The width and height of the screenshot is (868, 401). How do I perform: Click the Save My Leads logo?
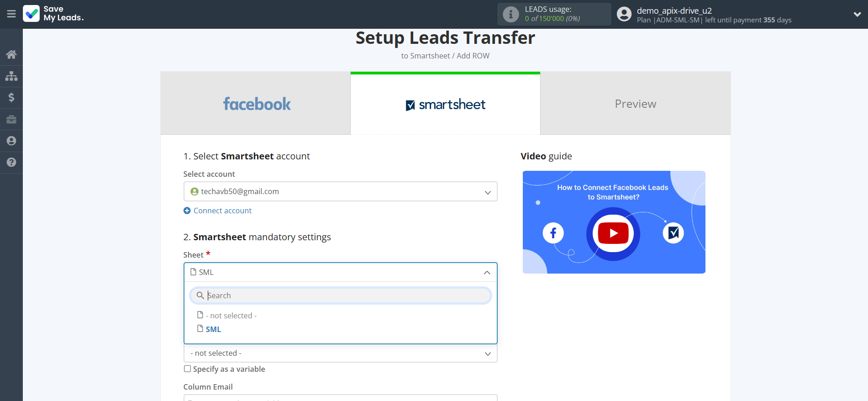click(53, 14)
